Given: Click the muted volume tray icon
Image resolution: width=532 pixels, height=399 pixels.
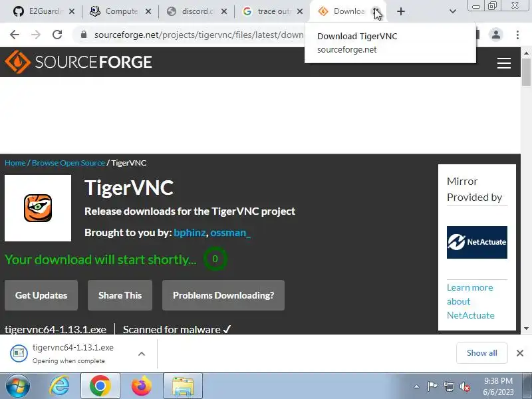Looking at the screenshot, I should [465, 386].
